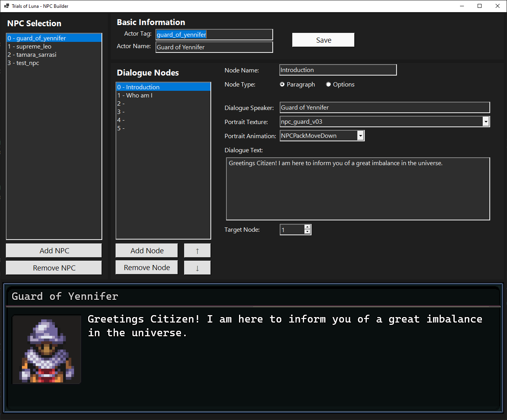The width and height of the screenshot is (507, 420).
Task: Click Remove NPC button
Action: (54, 268)
